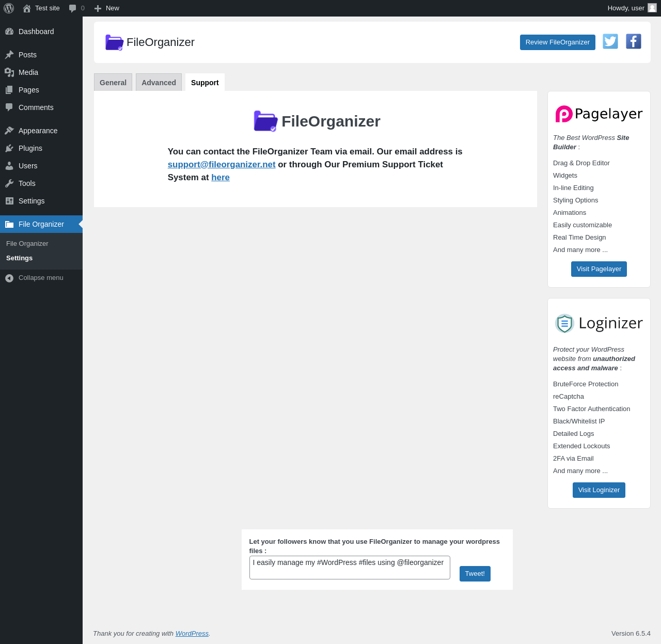Click the Appearance paintbrush icon
Image resolution: width=661 pixels, height=644 pixels.
tap(9, 131)
